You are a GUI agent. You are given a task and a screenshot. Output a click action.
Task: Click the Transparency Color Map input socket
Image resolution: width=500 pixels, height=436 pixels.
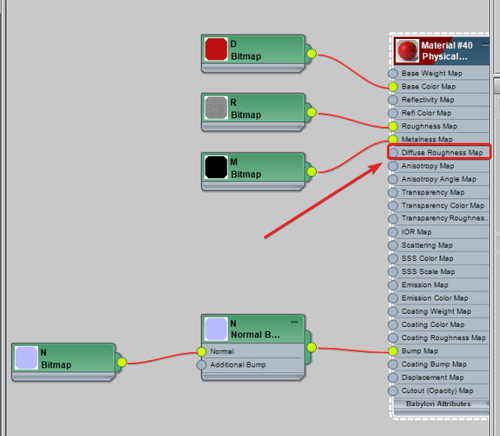pos(393,206)
